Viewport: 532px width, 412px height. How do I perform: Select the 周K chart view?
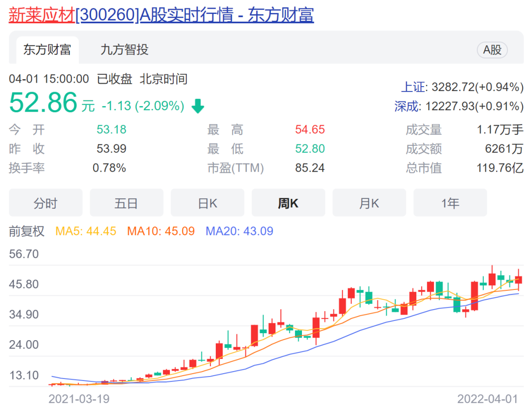click(288, 203)
